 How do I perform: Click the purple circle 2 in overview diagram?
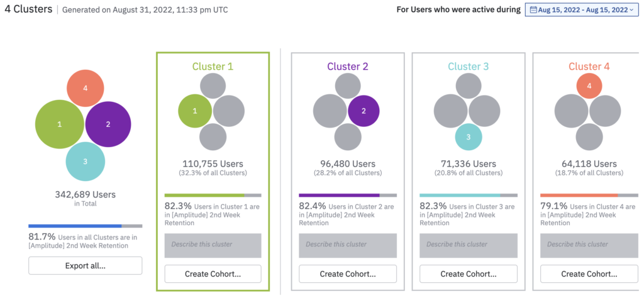108,124
